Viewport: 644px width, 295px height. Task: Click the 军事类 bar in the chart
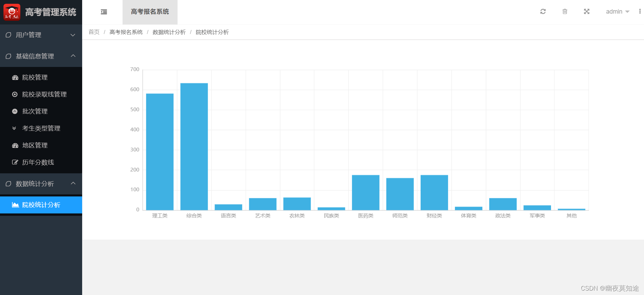(x=537, y=208)
